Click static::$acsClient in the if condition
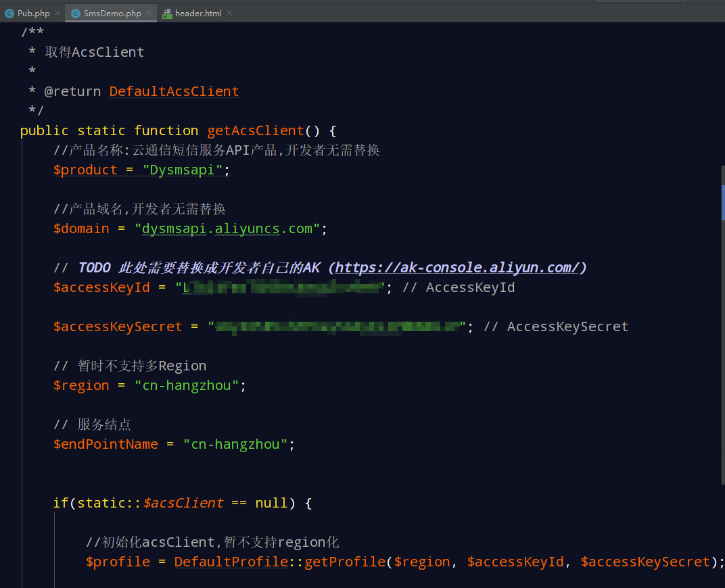This screenshot has height=588, width=725. point(150,503)
